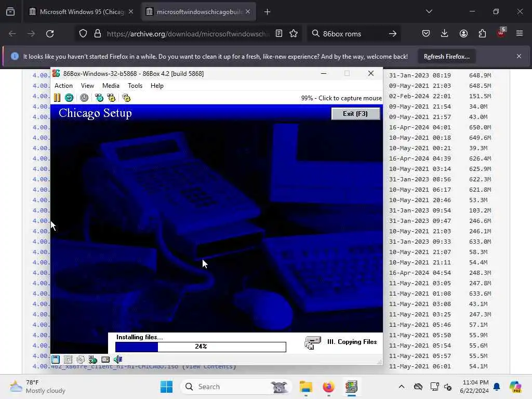Click the '31-Jan-2023 08:19' date entry

pos(420,75)
